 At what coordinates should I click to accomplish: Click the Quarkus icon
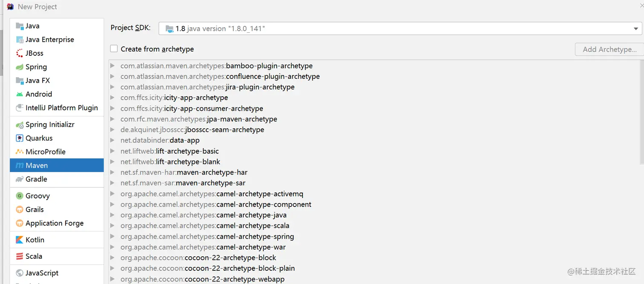[20, 138]
